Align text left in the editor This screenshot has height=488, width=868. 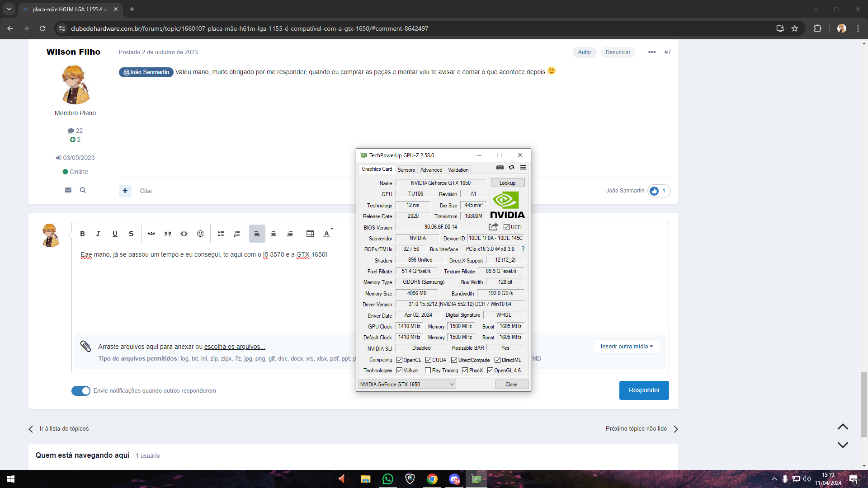[257, 234]
